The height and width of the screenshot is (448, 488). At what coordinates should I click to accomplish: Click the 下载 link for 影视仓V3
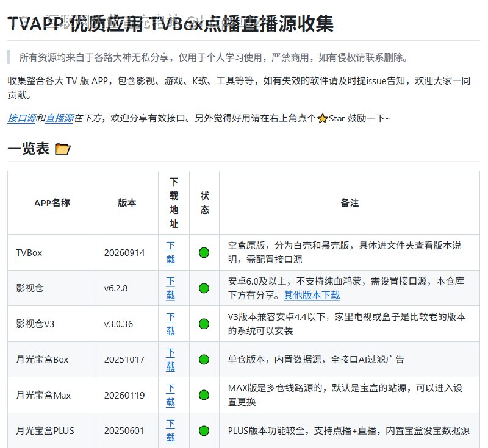(170, 324)
